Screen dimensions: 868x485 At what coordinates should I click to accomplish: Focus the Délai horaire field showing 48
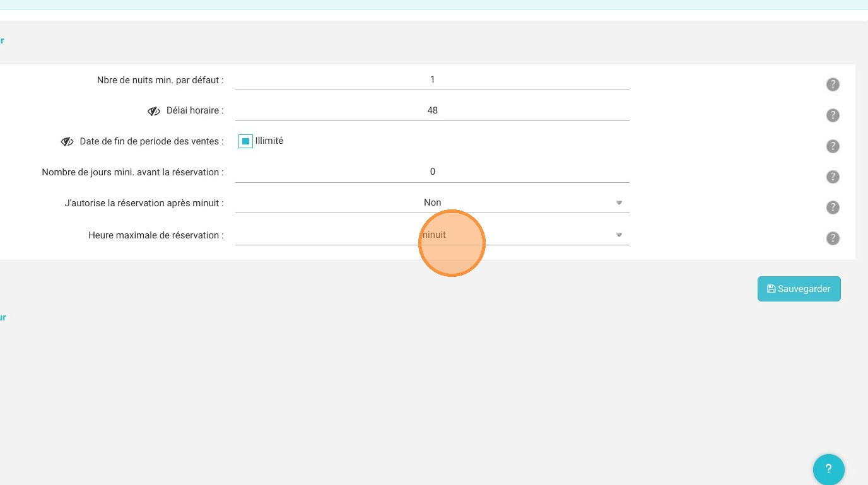pyautogui.click(x=432, y=110)
